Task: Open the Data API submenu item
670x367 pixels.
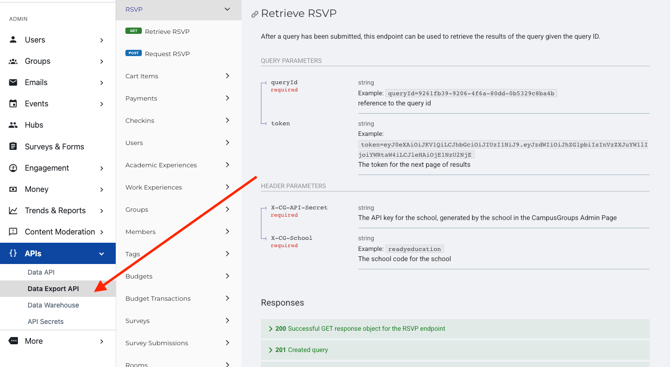Action: tap(41, 272)
